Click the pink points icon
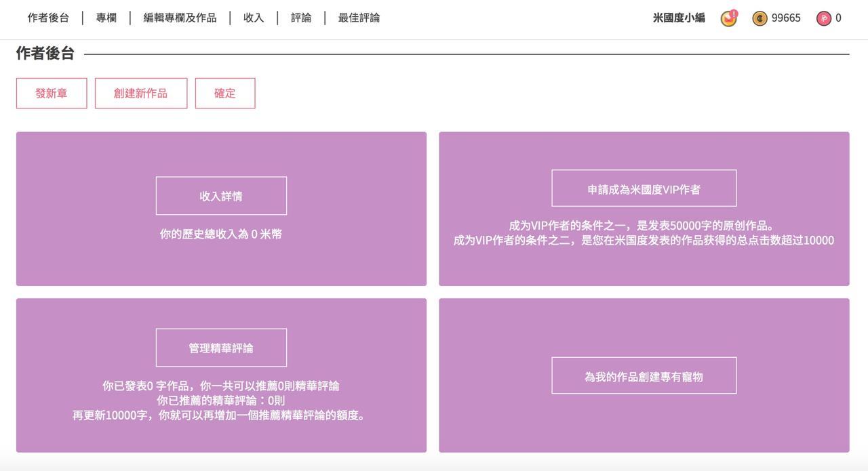Image resolution: width=868 pixels, height=471 pixels. pyautogui.click(x=823, y=18)
